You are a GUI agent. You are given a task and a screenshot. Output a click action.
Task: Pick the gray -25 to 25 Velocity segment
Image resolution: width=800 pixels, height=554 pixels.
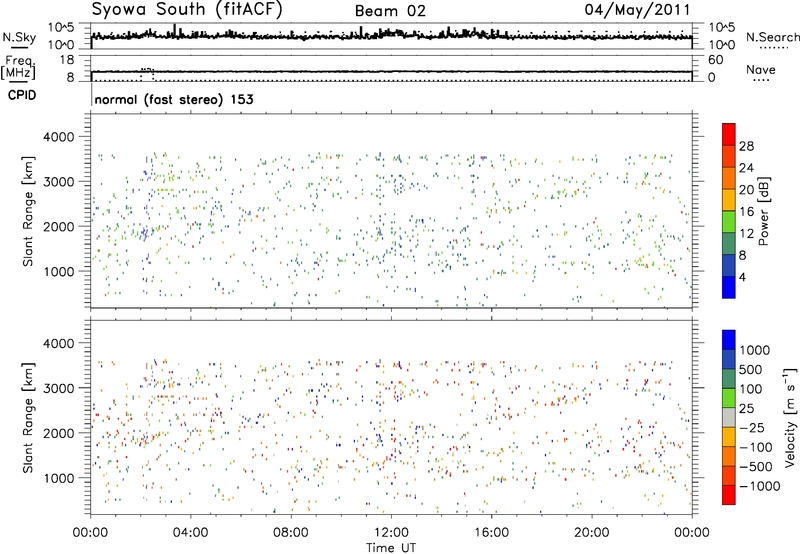(729, 417)
